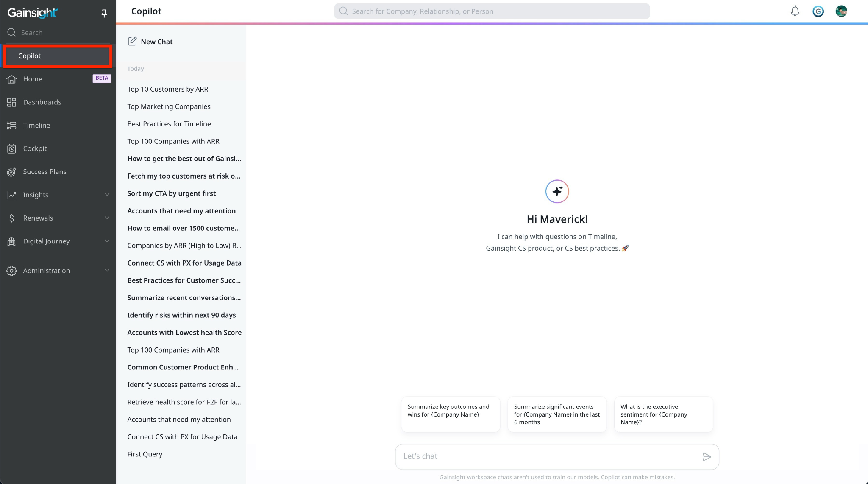The image size is (868, 484).
Task: Open chat 'Identify risks within next 90 days'
Action: 181,315
